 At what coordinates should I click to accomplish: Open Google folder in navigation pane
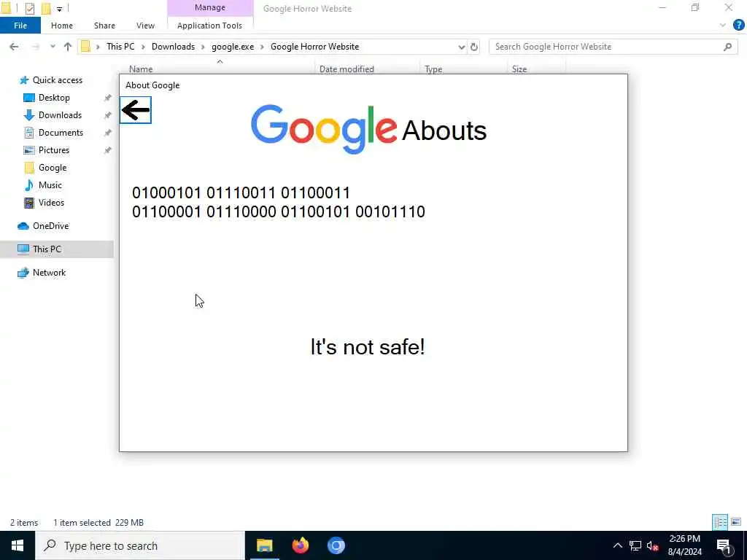click(52, 168)
